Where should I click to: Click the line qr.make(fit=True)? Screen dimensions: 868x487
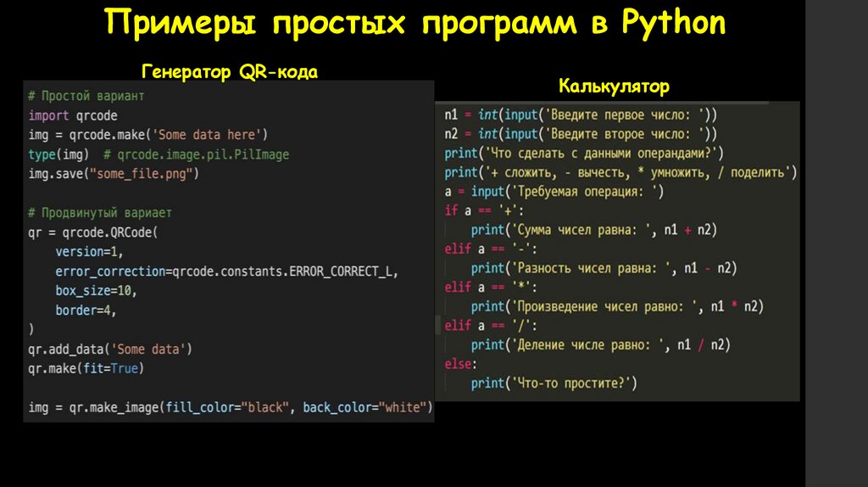tap(86, 368)
